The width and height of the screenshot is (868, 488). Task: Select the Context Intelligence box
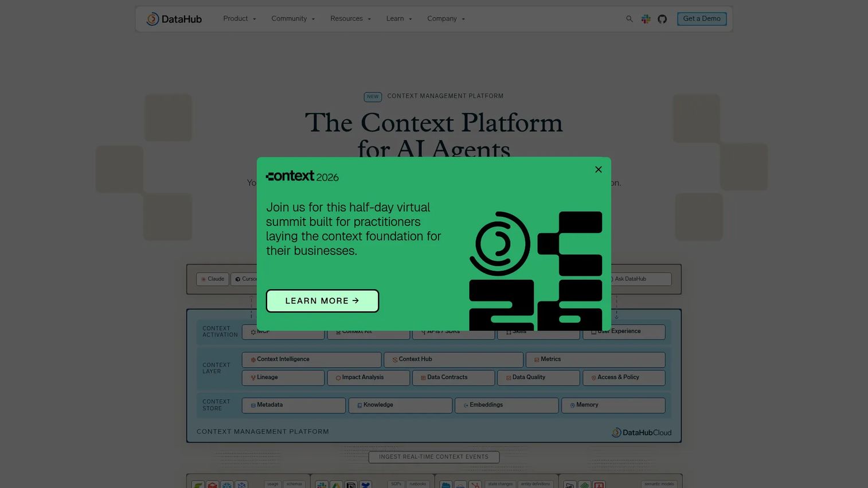tap(311, 360)
